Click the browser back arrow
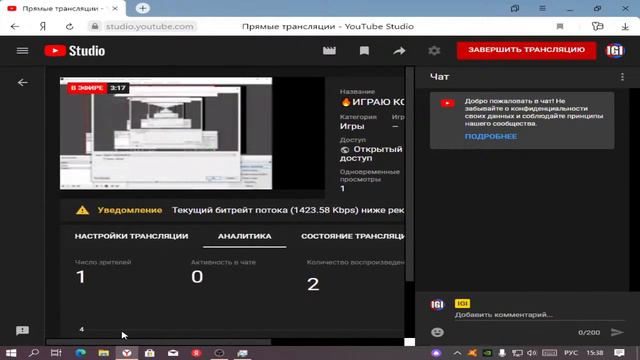 point(15,27)
